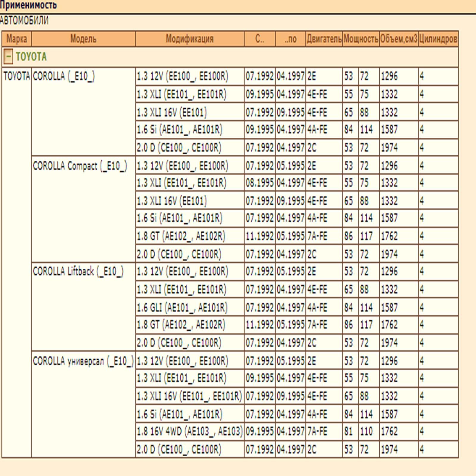This screenshot has height=476, width=476.
Task: Click the 08.1995 start date cell
Action: (x=260, y=182)
